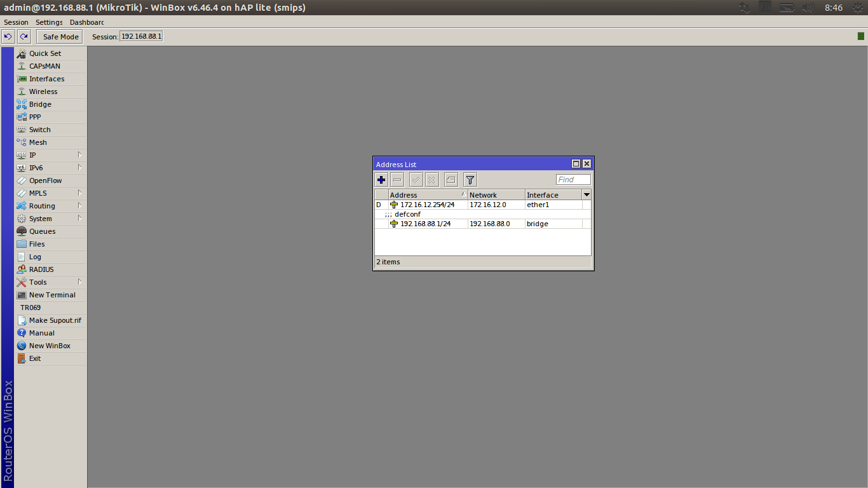Click Make Supout.rif
868x488 pixels.
pos(50,320)
